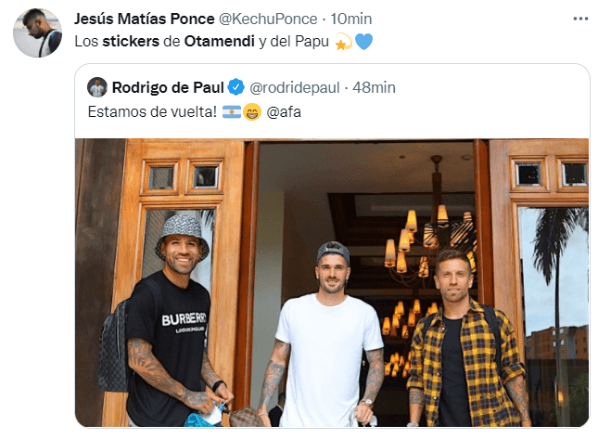Open the @afa mention link
This screenshot has height=439, width=598.
click(x=284, y=112)
